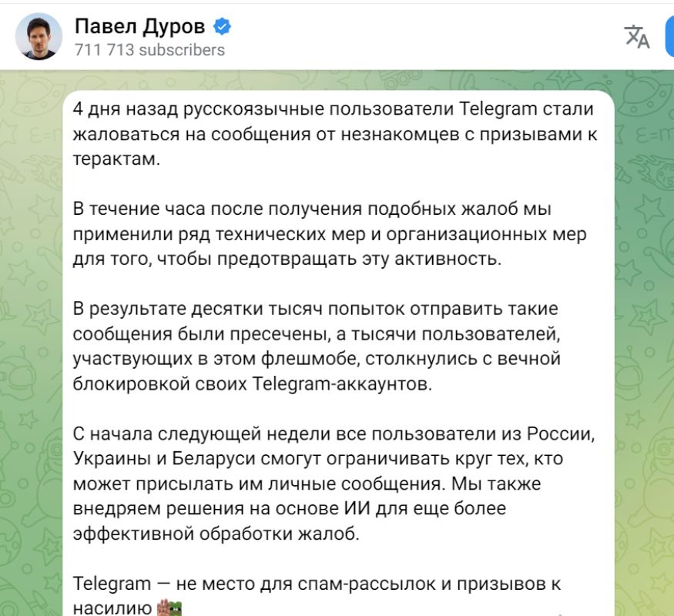Click the line "Telegram — не место для"
Screen dimensions: 674x616
pos(317,584)
